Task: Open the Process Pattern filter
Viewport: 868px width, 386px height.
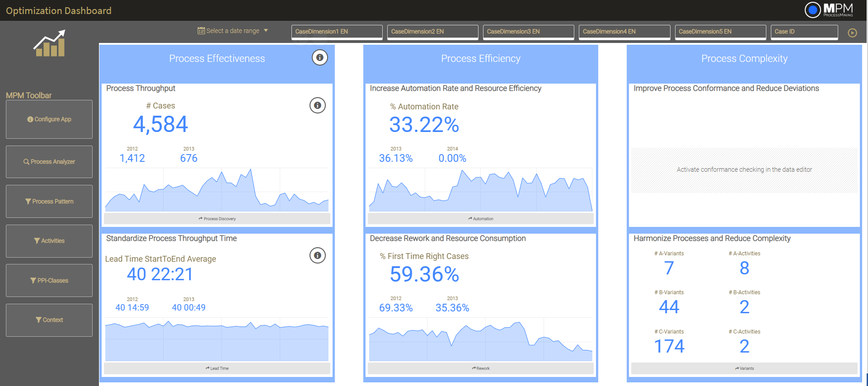Action: click(x=49, y=202)
